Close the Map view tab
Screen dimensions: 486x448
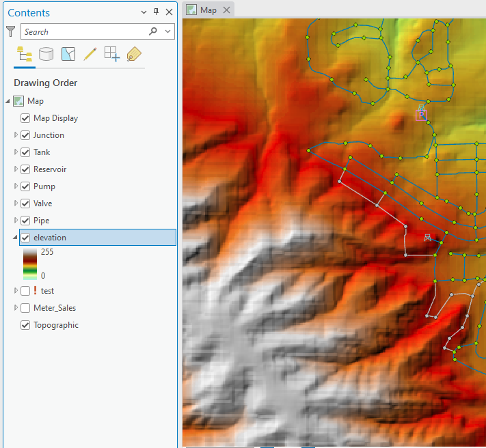point(227,10)
